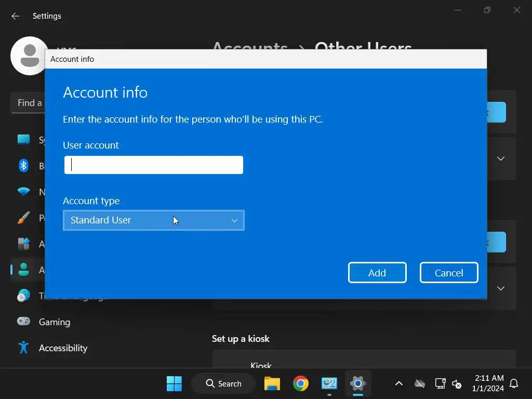532x399 pixels.
Task: Click the taskbar Search box
Action: click(x=223, y=384)
